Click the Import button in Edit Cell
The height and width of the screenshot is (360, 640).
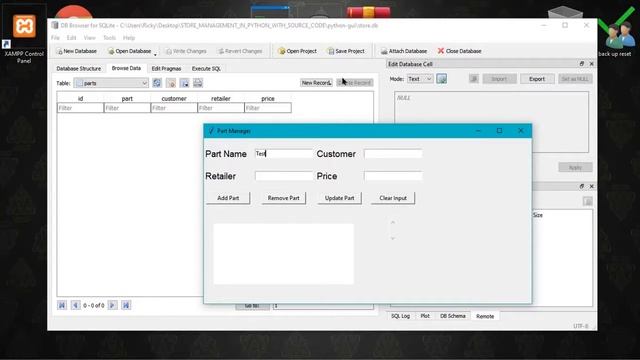click(x=499, y=79)
